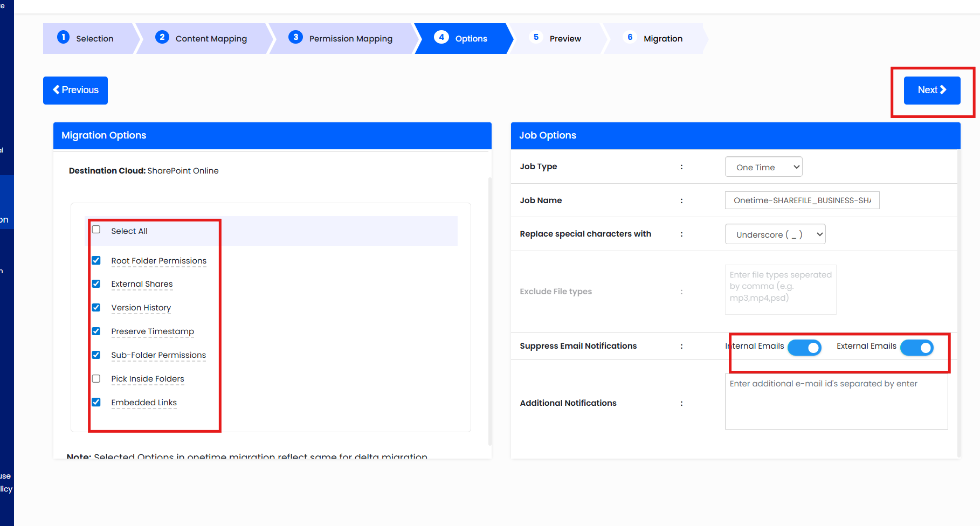Image resolution: width=980 pixels, height=526 pixels.
Task: Select the Options step
Action: pyautogui.click(x=464, y=38)
